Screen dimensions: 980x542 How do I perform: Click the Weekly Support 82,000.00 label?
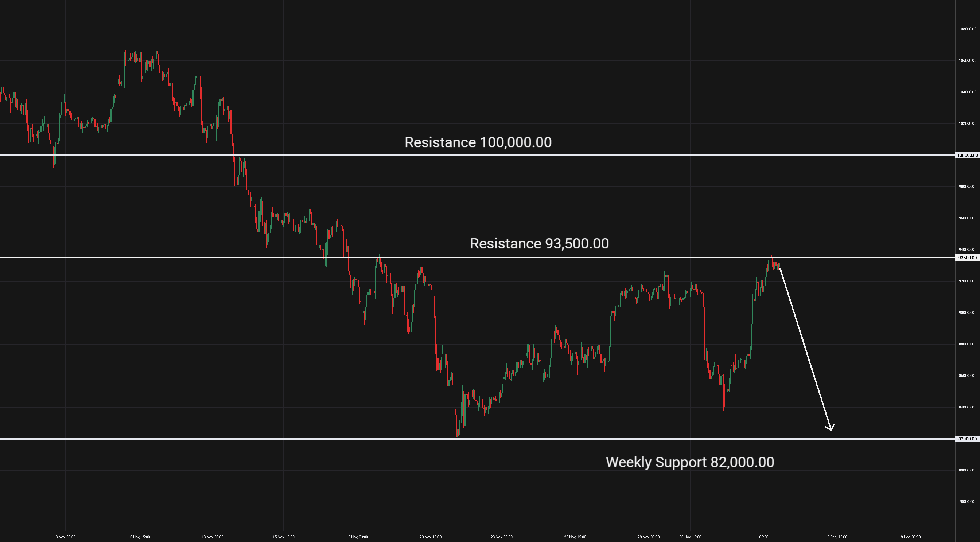click(689, 462)
